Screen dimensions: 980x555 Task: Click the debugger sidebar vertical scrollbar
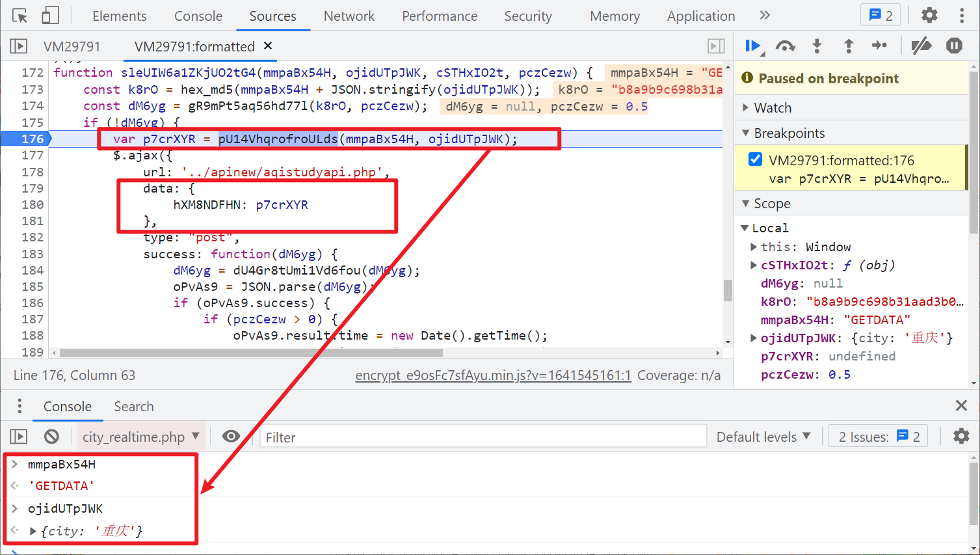(973, 151)
